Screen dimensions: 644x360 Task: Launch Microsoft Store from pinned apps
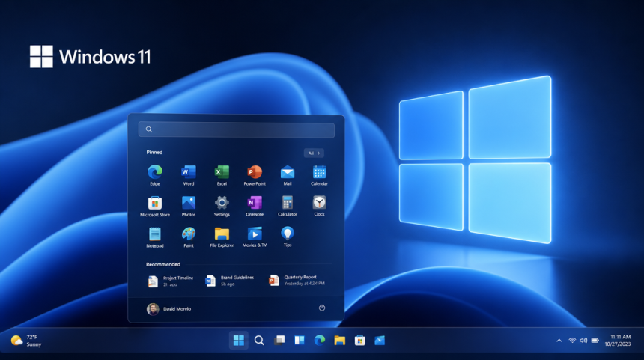(155, 206)
